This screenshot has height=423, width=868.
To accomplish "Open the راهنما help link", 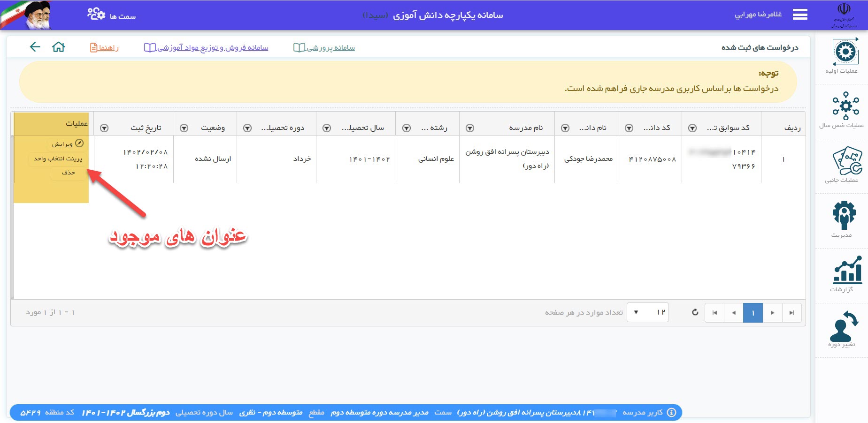I will [x=104, y=47].
